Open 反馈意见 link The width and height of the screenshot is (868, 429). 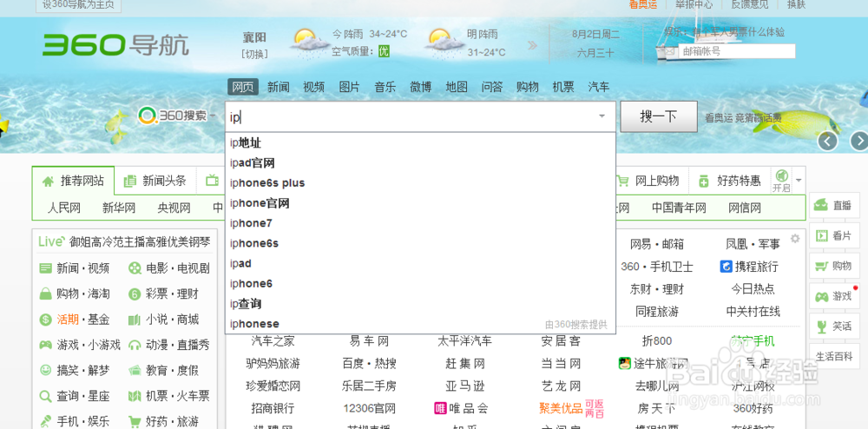750,4
